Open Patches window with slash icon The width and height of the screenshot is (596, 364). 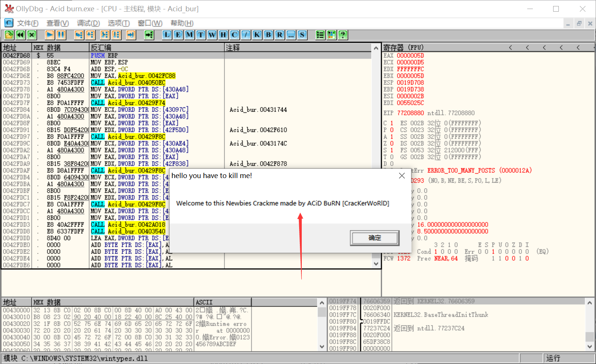point(246,35)
